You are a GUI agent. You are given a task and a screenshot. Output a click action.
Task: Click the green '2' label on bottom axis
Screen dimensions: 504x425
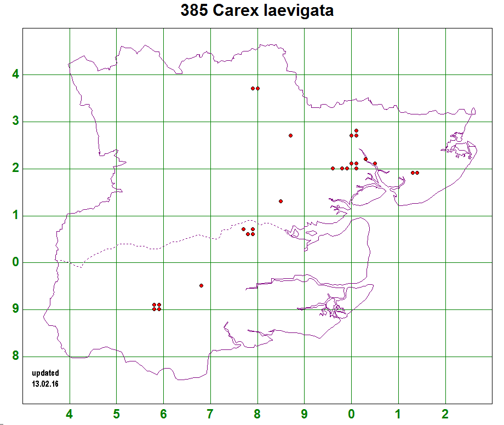tap(445, 413)
